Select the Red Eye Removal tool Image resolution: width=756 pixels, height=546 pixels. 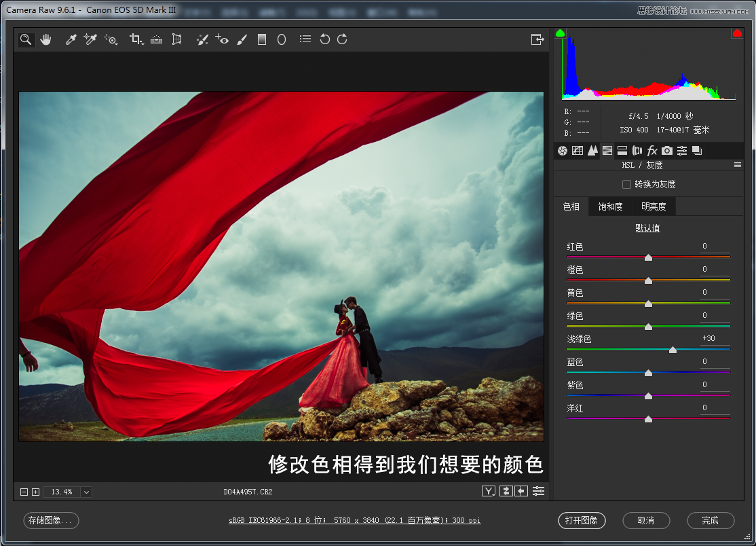coord(222,39)
